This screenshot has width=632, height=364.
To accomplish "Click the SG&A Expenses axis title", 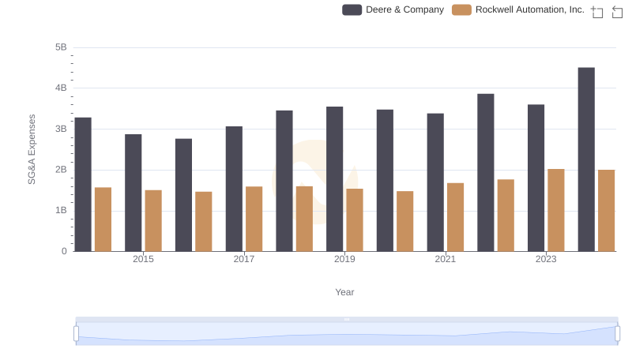I will point(32,149).
